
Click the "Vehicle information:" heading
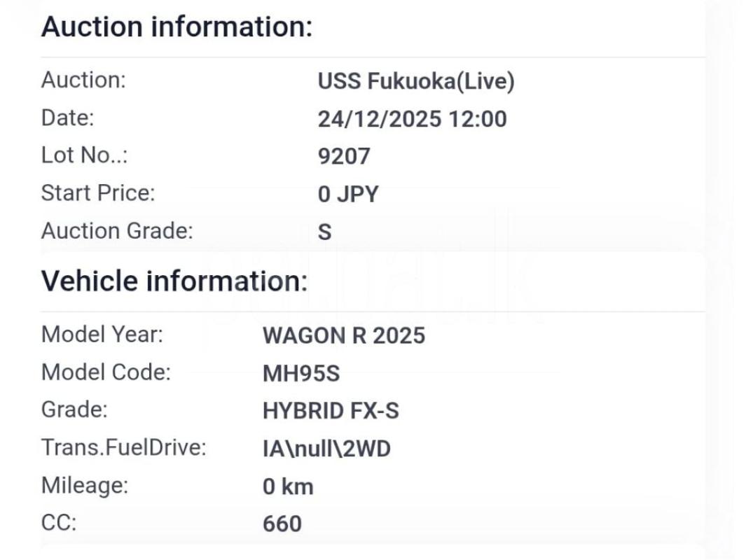coord(174,281)
